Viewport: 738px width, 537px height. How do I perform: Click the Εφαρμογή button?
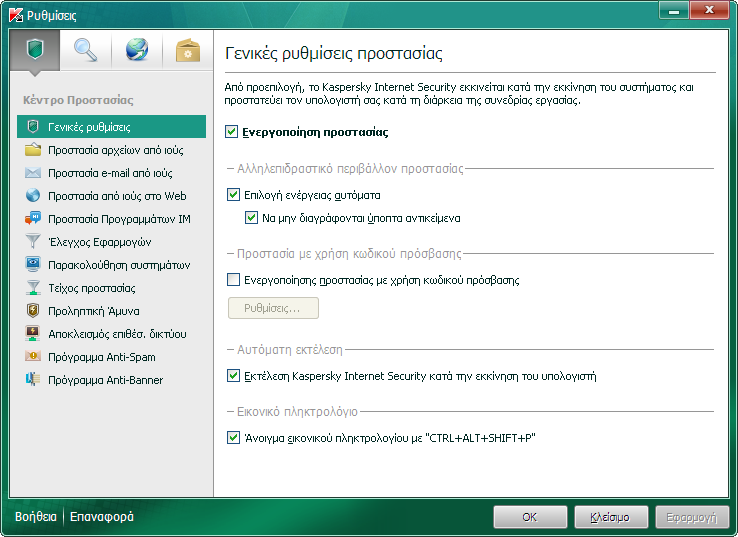[692, 517]
